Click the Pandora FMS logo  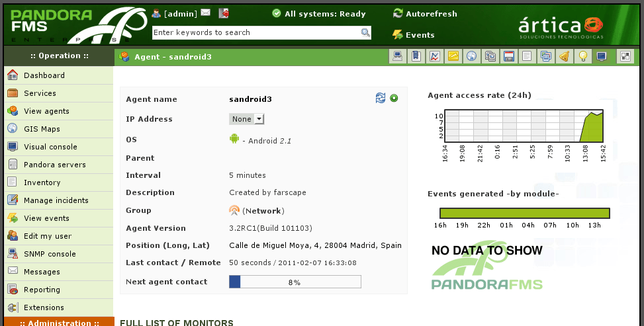(78, 25)
